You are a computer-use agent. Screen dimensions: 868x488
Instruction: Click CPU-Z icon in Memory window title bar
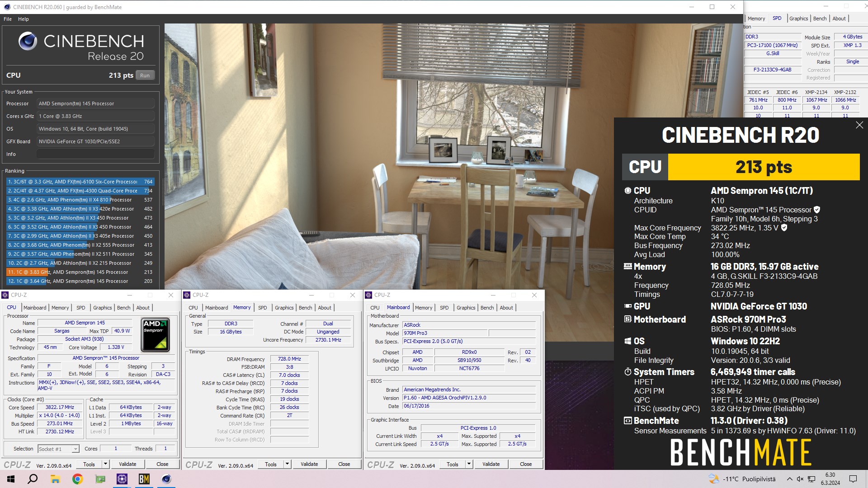tap(187, 295)
